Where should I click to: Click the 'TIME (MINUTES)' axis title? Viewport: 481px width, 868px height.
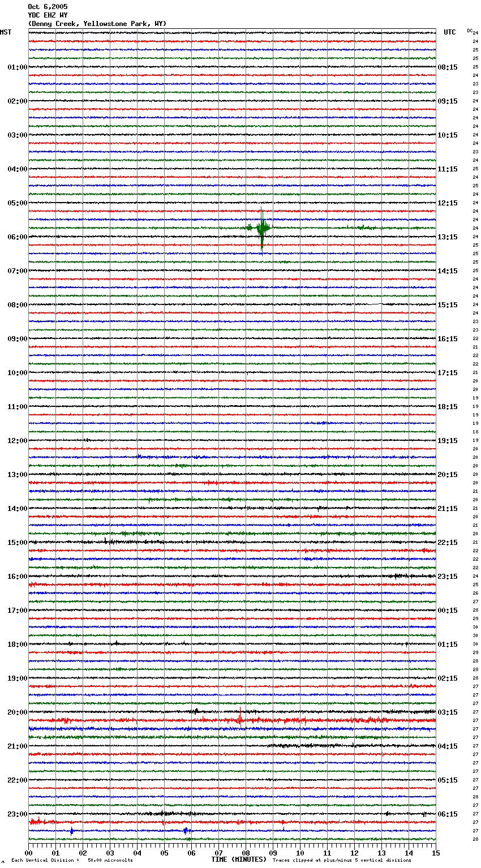(239, 860)
